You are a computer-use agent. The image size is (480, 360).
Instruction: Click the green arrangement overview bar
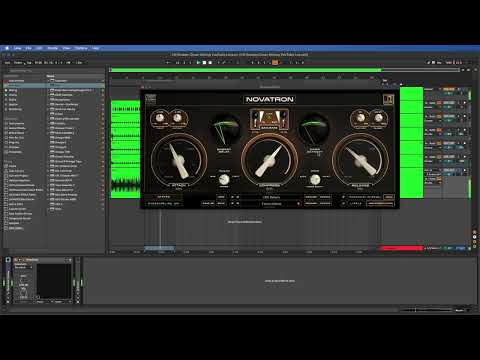click(246, 70)
